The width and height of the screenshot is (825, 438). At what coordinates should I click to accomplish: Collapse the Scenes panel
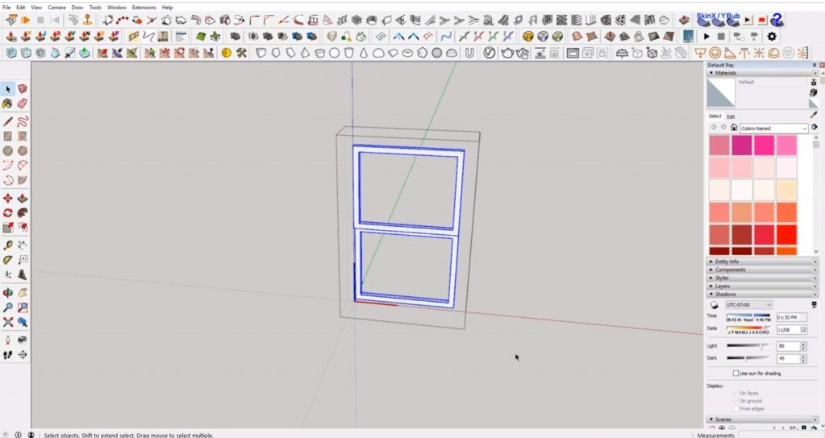click(761, 419)
